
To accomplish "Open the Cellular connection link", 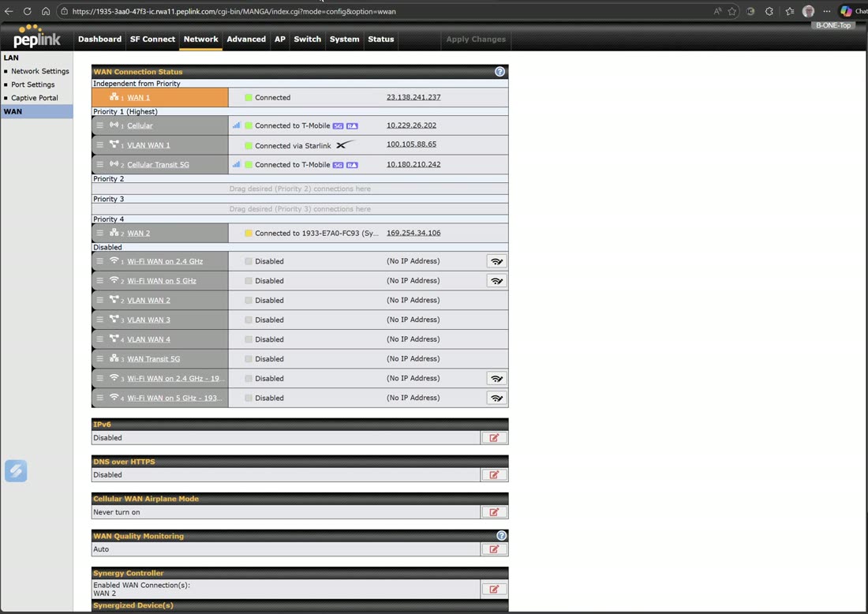I will pyautogui.click(x=140, y=125).
